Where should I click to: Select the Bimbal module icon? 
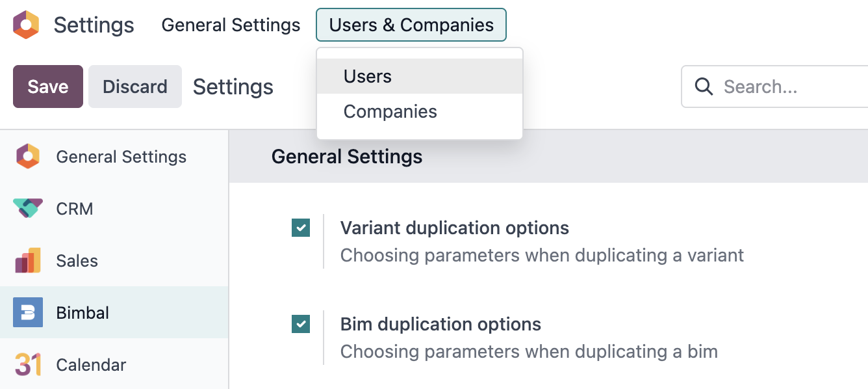tap(28, 313)
